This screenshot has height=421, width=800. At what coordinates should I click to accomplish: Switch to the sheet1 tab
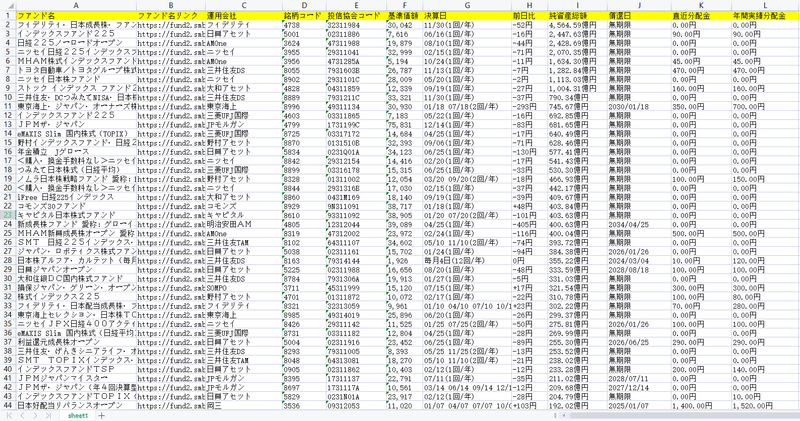[78, 416]
